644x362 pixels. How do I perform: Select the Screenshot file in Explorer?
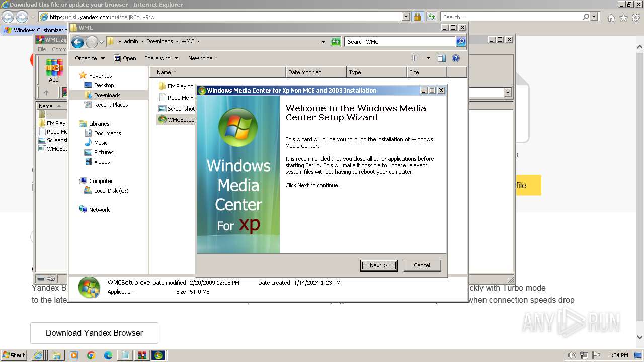177,109
